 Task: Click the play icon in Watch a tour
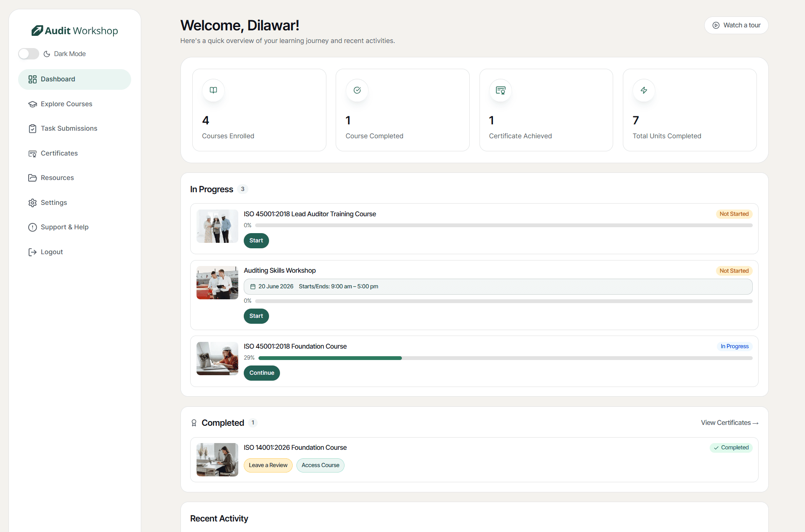[716, 25]
